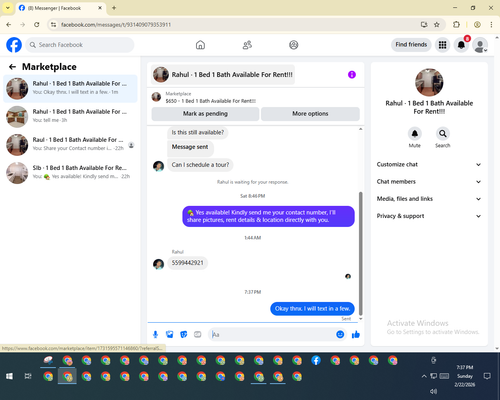The width and height of the screenshot is (500, 400).
Task: Open a new browser tab
Action: tap(114, 8)
